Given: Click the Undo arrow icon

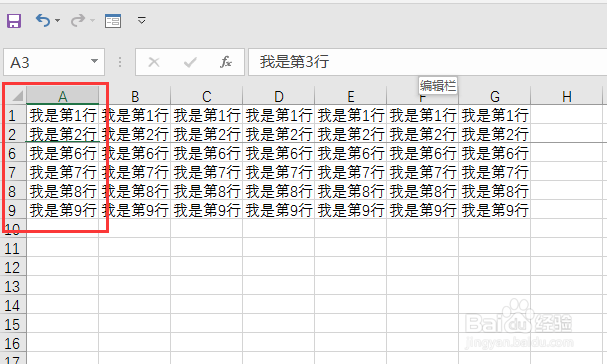Looking at the screenshot, I should coord(43,20).
